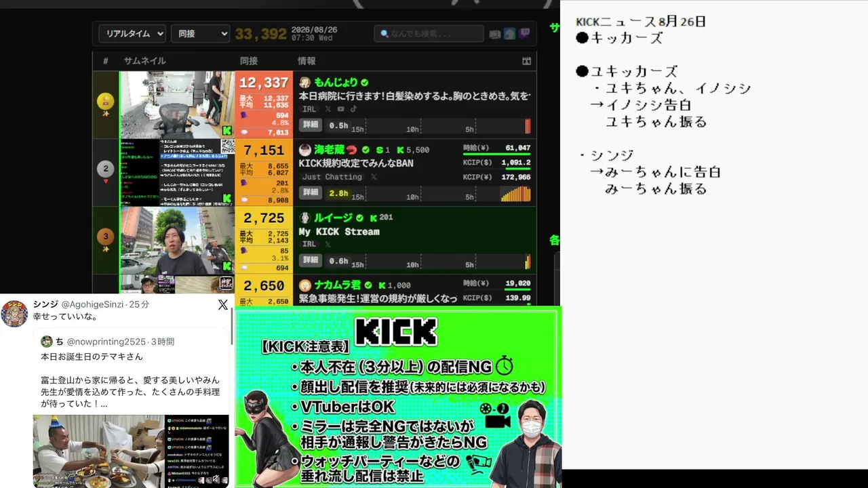Screen dimensions: 868x488
Task: Sort by the 同接 column header
Action: [x=249, y=61]
